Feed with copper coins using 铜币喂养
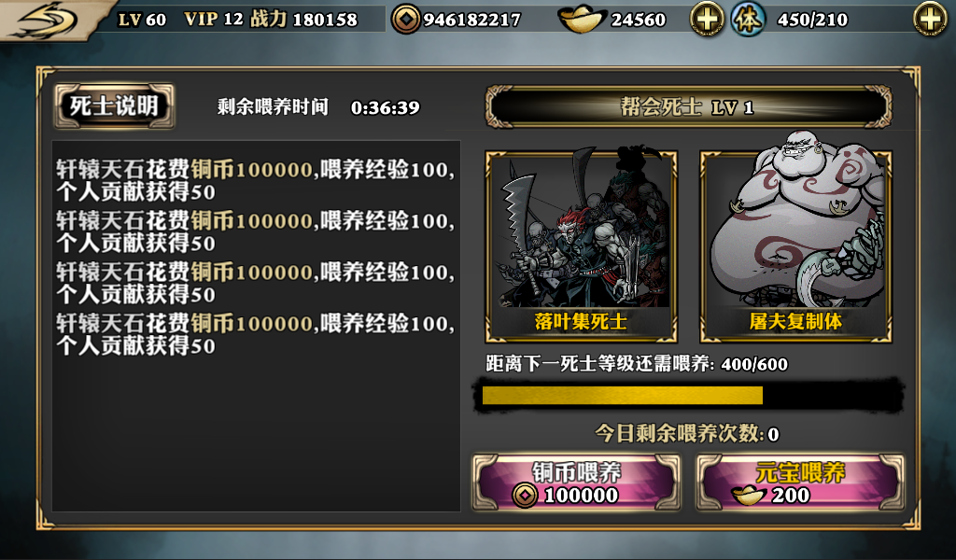 pos(576,482)
